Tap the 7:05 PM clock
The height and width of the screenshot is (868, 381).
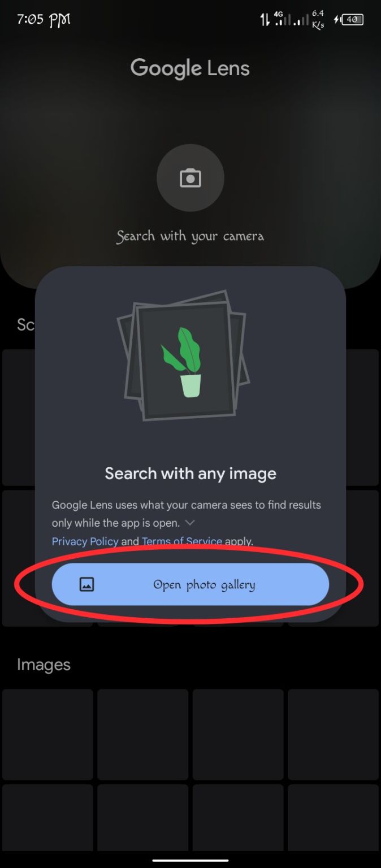pyautogui.click(x=44, y=20)
